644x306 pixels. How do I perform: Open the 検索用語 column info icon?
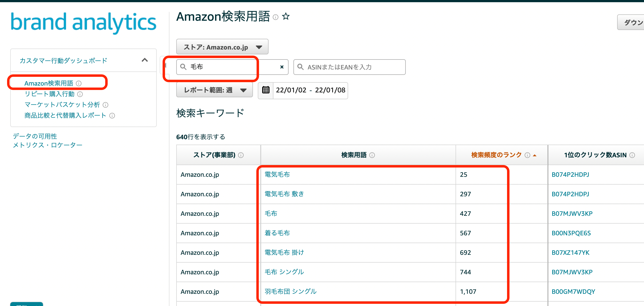[372, 155]
